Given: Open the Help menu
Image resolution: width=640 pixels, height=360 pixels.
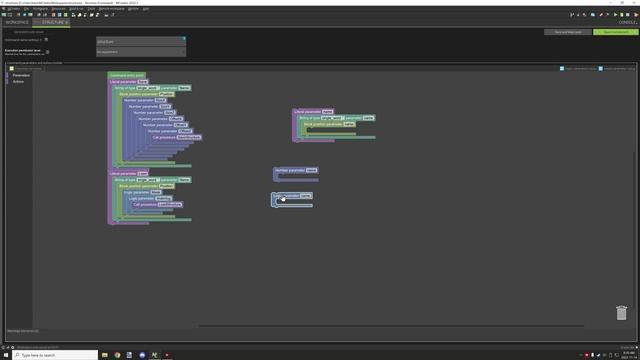Looking at the screenshot, I should point(146,9).
